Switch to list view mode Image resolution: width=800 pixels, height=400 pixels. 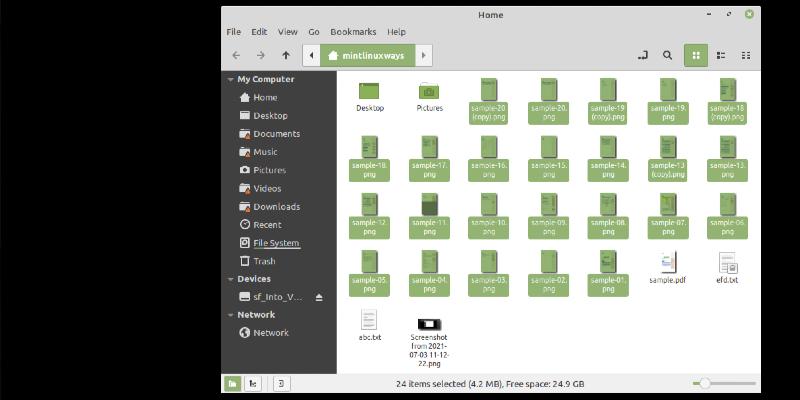coord(721,56)
